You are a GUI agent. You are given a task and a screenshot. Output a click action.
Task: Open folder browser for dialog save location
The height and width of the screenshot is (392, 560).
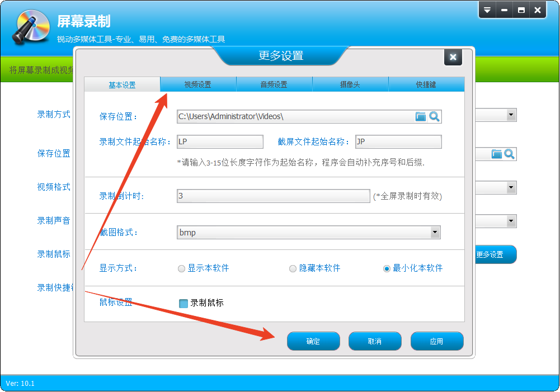tap(420, 116)
